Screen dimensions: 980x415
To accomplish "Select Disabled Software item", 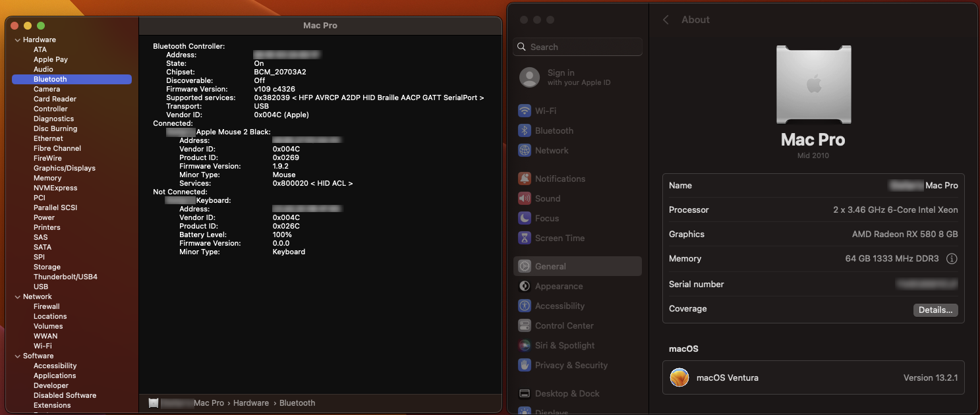I will (65, 395).
